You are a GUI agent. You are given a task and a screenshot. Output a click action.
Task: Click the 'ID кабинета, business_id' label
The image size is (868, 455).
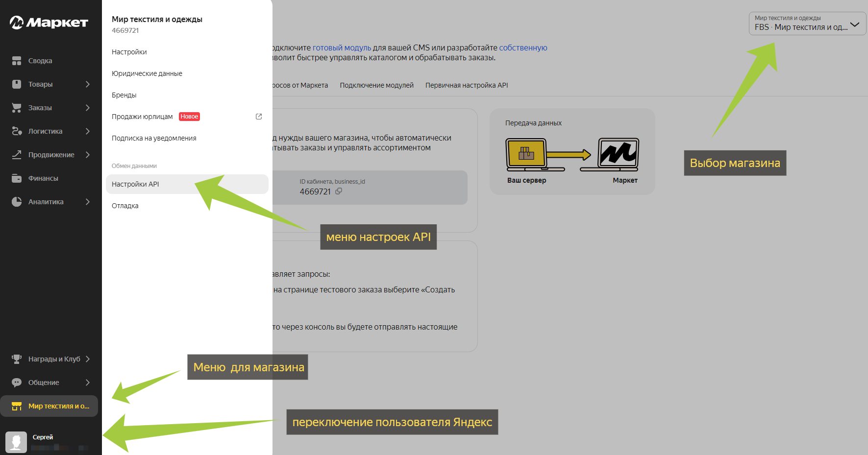pos(332,182)
